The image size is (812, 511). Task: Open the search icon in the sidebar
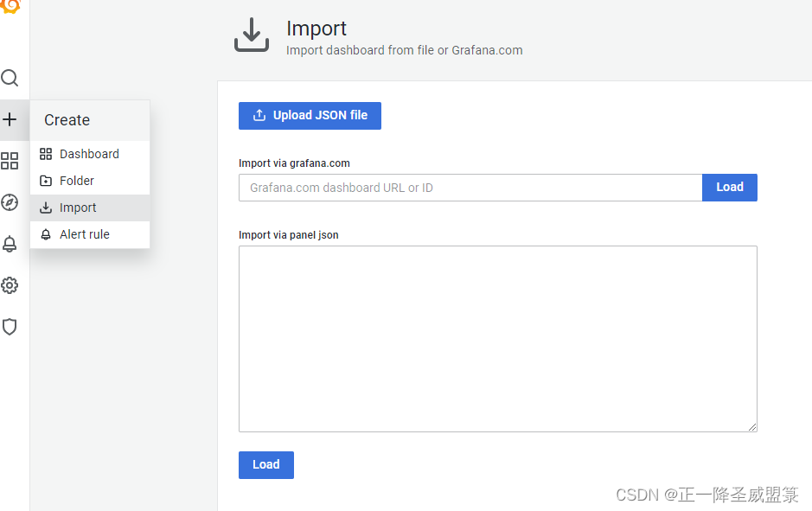(10, 78)
